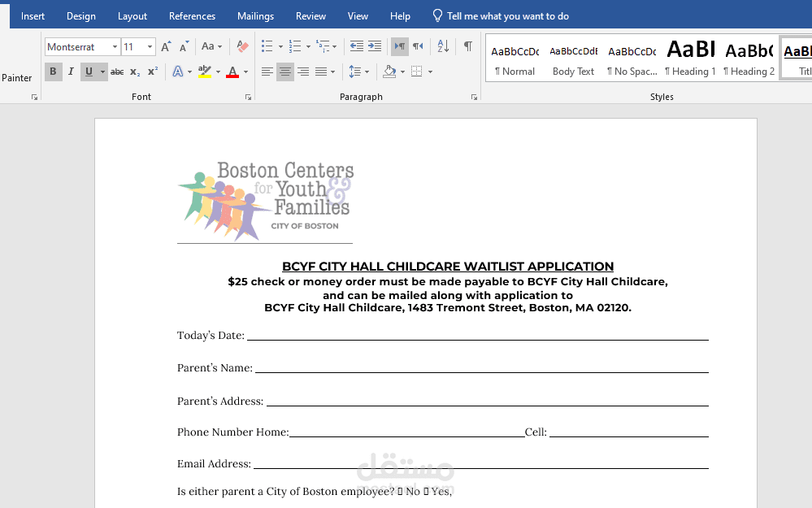Toggle italic formatting
Image resolution: width=812 pixels, height=508 pixels.
coord(71,72)
